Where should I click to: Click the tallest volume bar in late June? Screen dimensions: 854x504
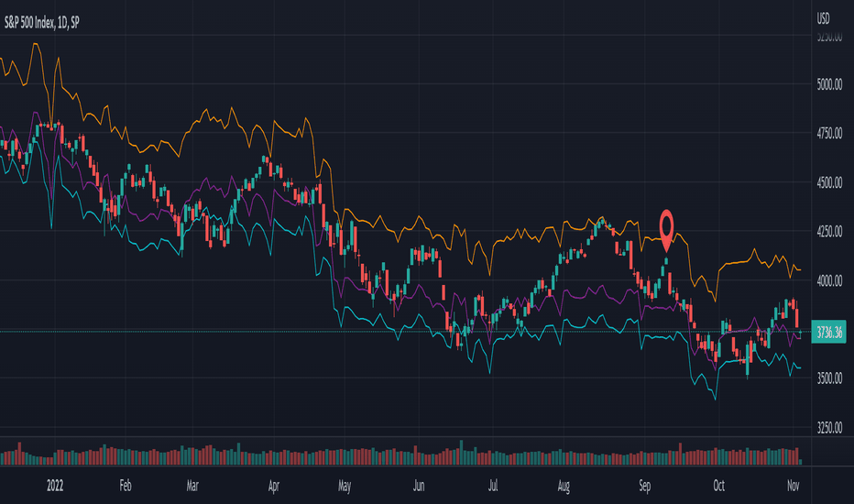point(461,453)
